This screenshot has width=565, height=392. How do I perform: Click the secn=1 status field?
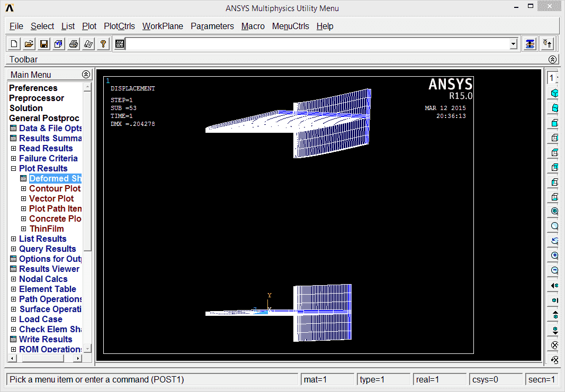click(542, 379)
